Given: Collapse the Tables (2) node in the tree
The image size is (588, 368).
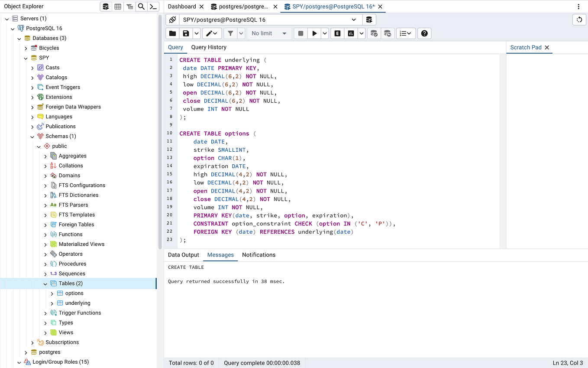Looking at the screenshot, I should click(x=45, y=283).
